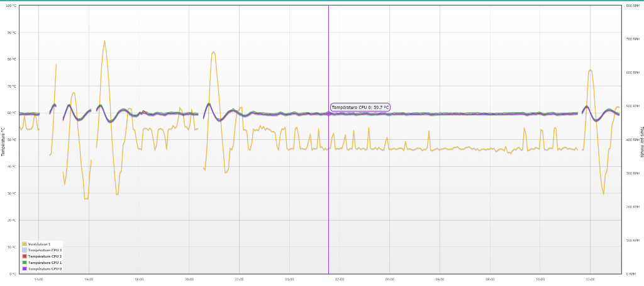Click the 02:00 time axis label

pos(340,278)
